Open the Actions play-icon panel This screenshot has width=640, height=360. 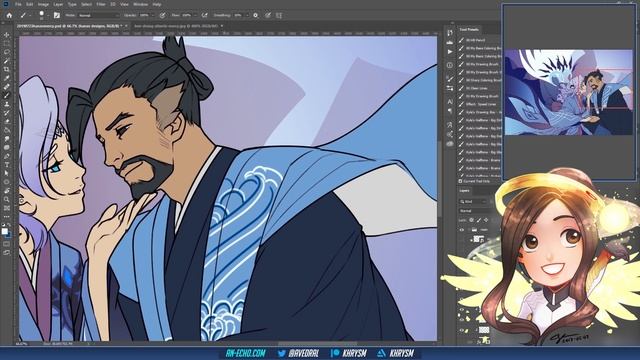coord(450,52)
